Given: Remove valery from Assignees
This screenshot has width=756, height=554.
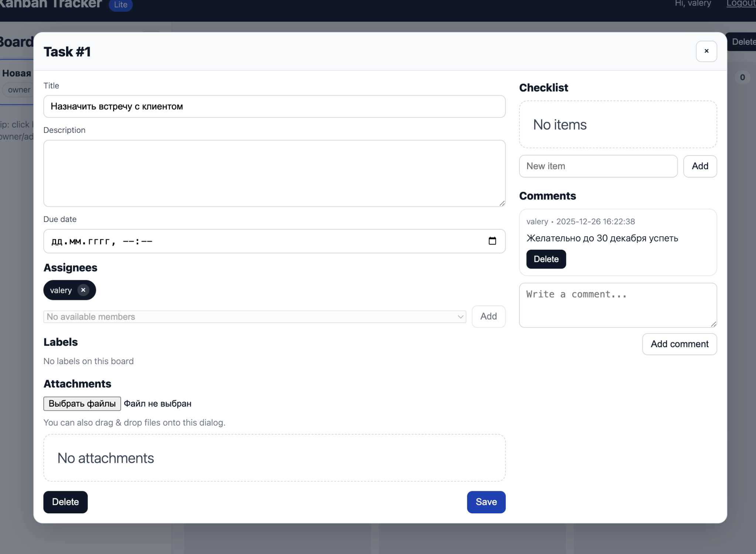Looking at the screenshot, I should point(83,290).
